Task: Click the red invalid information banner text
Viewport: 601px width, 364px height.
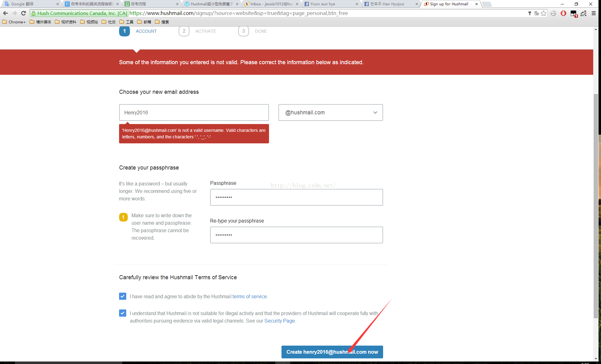Action: coord(241,62)
